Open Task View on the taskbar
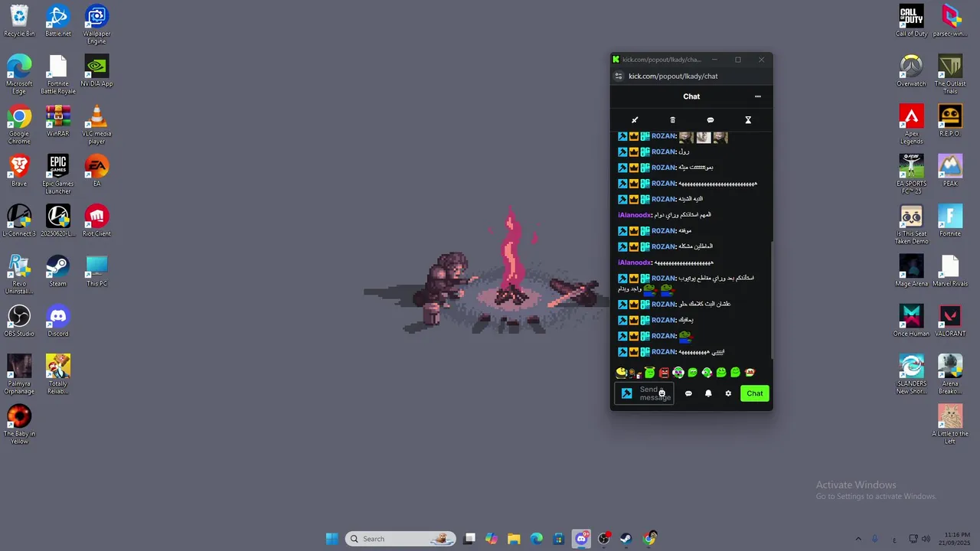 [x=469, y=539]
